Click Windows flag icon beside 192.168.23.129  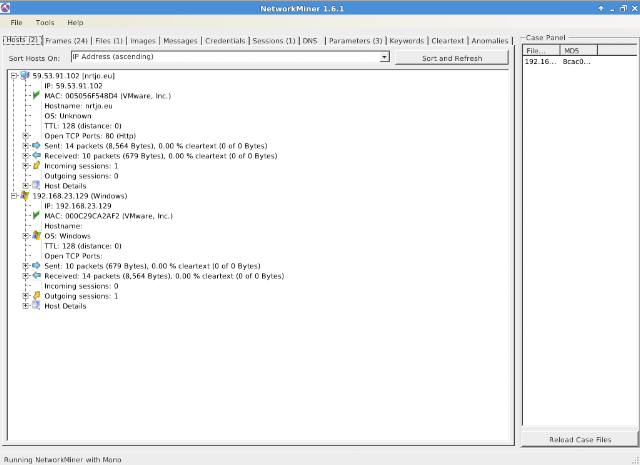click(x=25, y=196)
